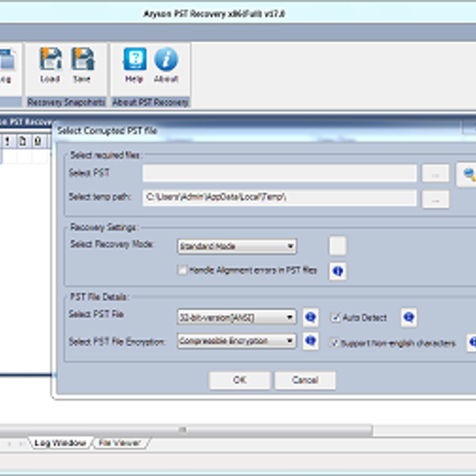Open Help from the toolbar
The height and width of the screenshot is (476, 476).
click(x=134, y=64)
